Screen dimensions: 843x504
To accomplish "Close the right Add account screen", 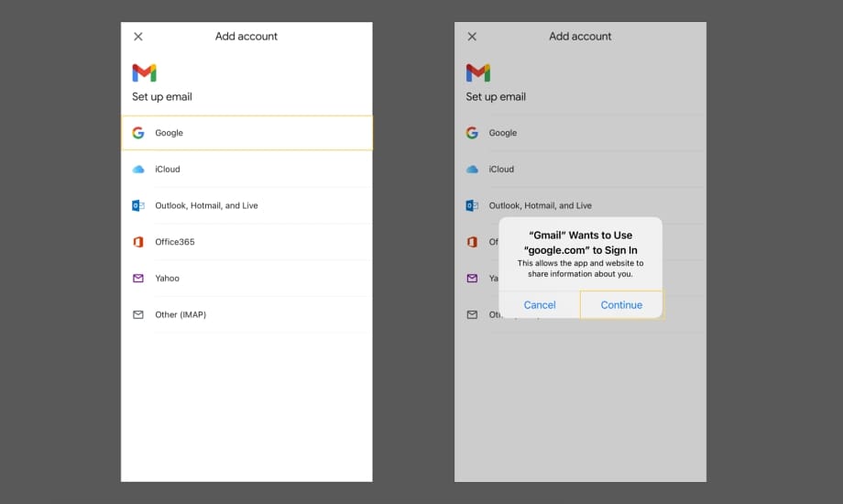I will 472,37.
